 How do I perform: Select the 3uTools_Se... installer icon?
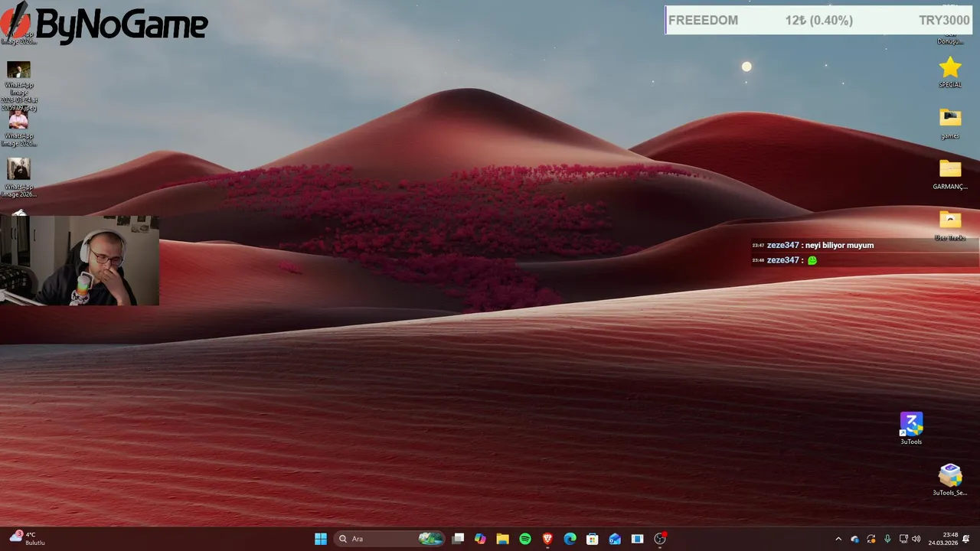click(x=950, y=480)
